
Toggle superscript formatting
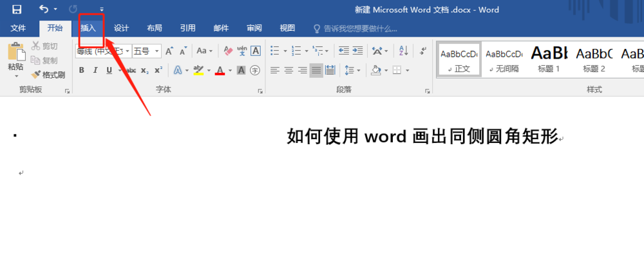[x=158, y=70]
